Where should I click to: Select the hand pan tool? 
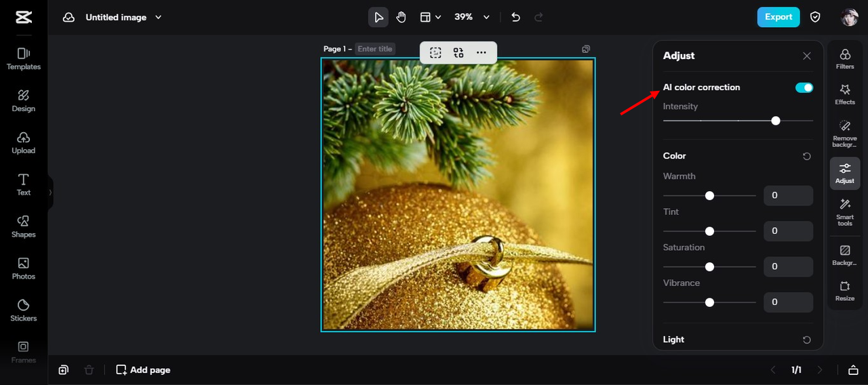(x=401, y=17)
